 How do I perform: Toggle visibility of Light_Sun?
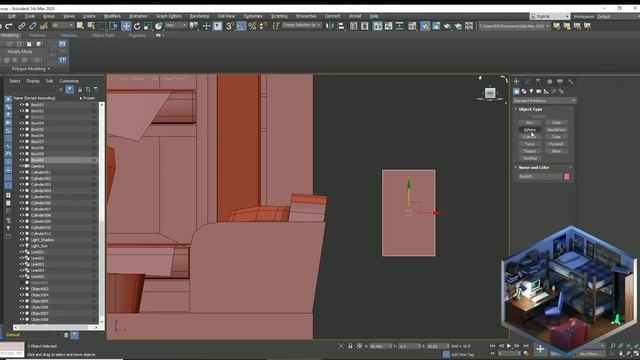coord(22,246)
